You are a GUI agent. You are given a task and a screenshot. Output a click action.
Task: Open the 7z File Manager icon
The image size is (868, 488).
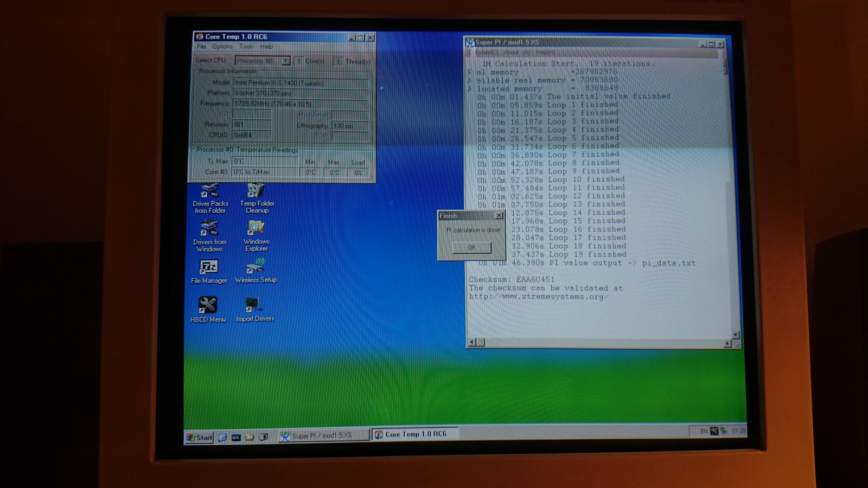209,272
